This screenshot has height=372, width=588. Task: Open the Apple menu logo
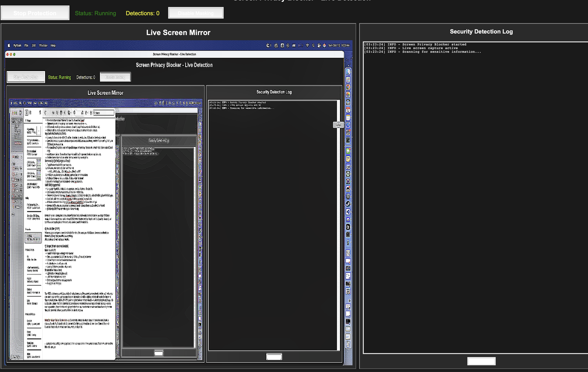[x=9, y=45]
